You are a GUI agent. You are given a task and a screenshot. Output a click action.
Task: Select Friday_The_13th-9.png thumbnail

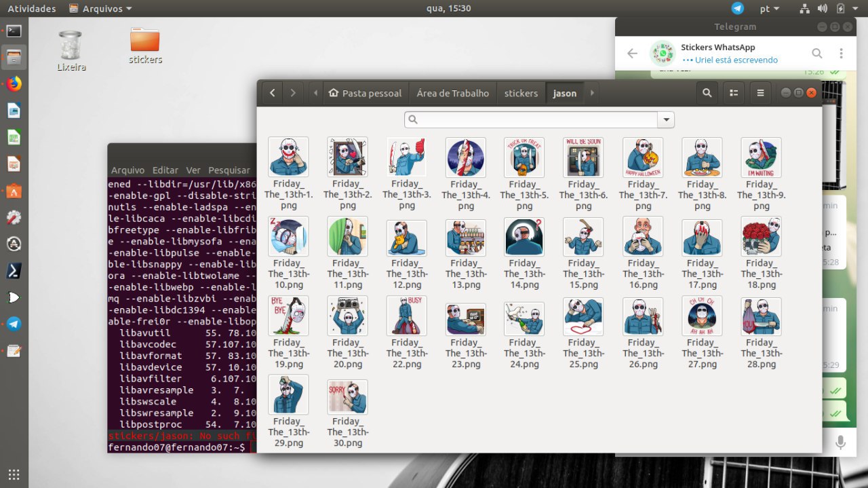pos(761,157)
